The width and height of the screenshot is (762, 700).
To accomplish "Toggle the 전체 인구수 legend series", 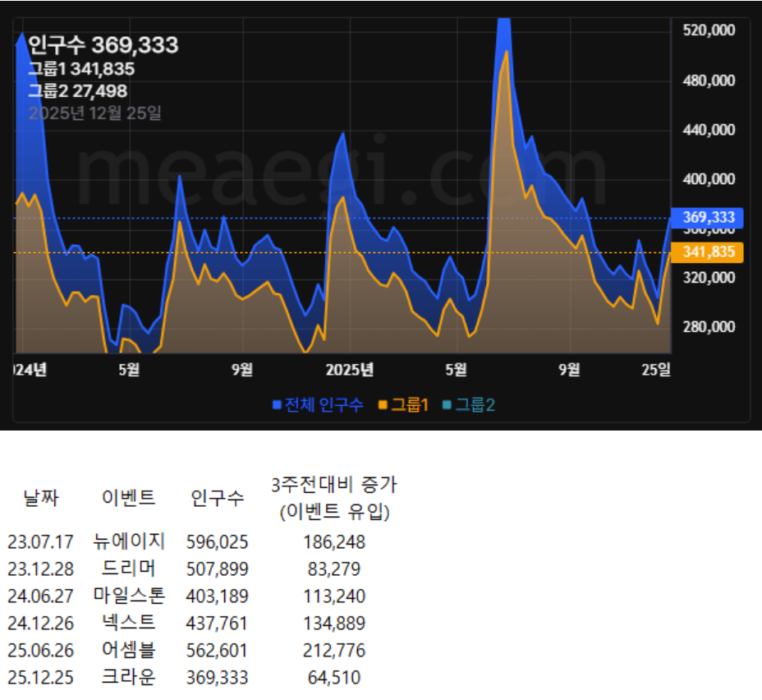I will tap(319, 405).
